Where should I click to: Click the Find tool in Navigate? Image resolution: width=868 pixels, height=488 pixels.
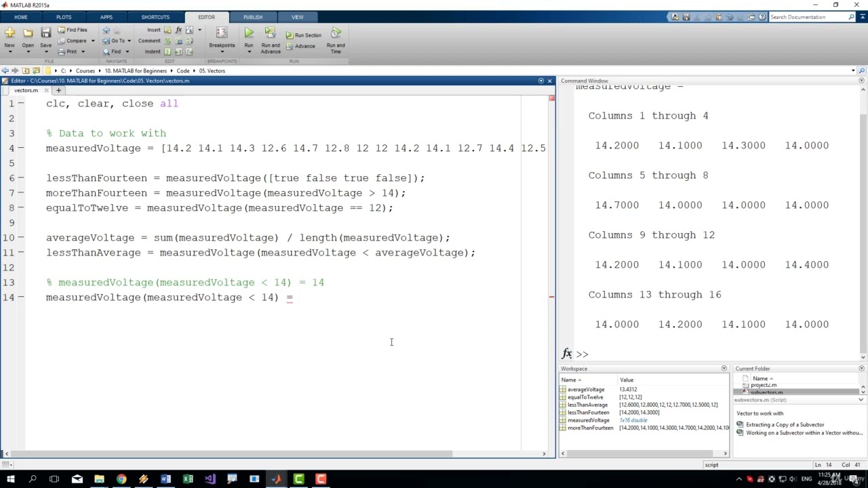[x=113, y=52]
